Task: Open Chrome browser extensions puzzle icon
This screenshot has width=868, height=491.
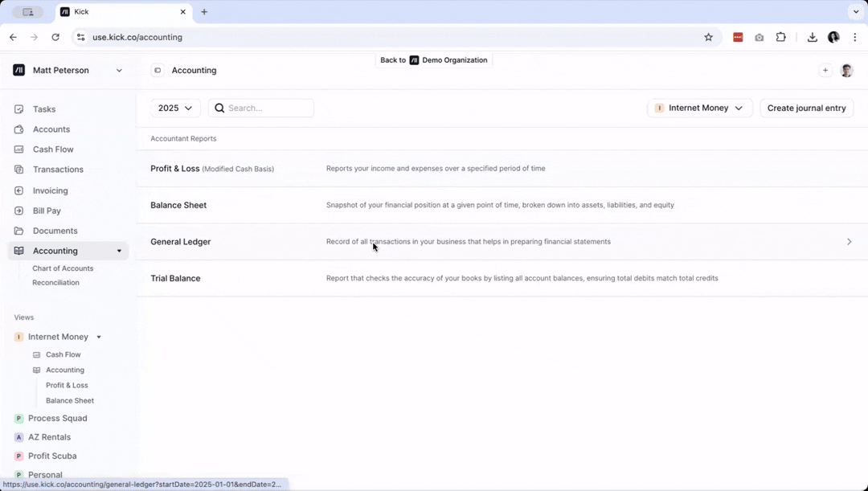Action: point(780,37)
